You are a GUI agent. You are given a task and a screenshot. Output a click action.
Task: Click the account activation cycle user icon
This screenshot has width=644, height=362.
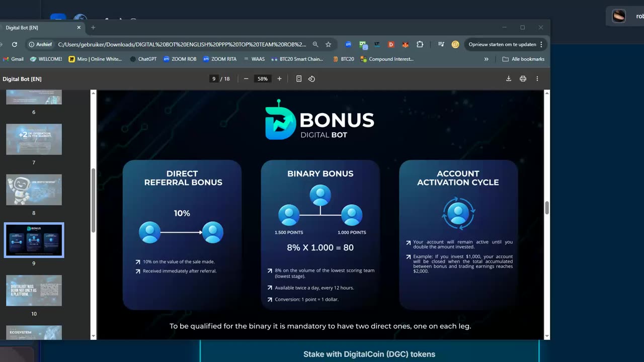(x=458, y=213)
